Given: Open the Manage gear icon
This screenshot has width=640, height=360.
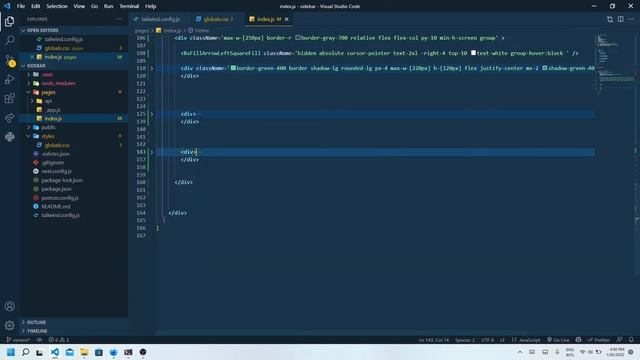Looking at the screenshot, I should pos(9,325).
